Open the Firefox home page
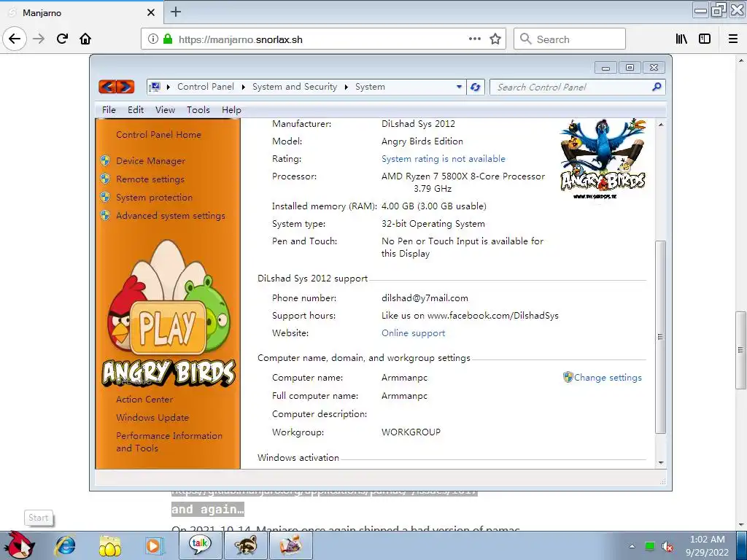 tap(85, 39)
